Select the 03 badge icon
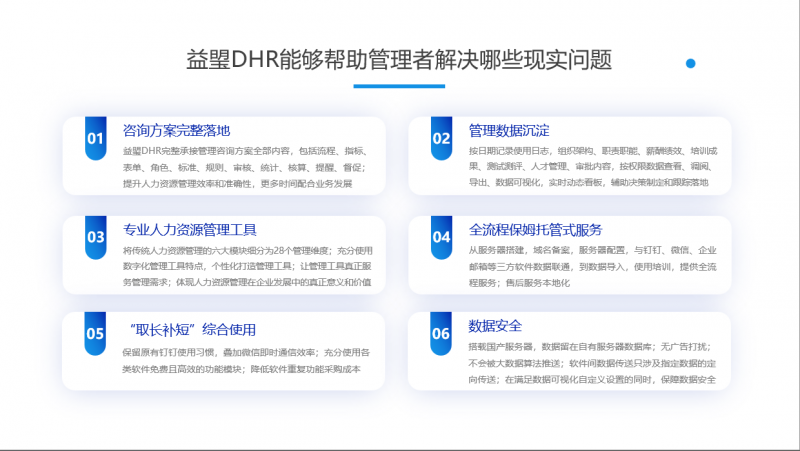 tap(95, 237)
